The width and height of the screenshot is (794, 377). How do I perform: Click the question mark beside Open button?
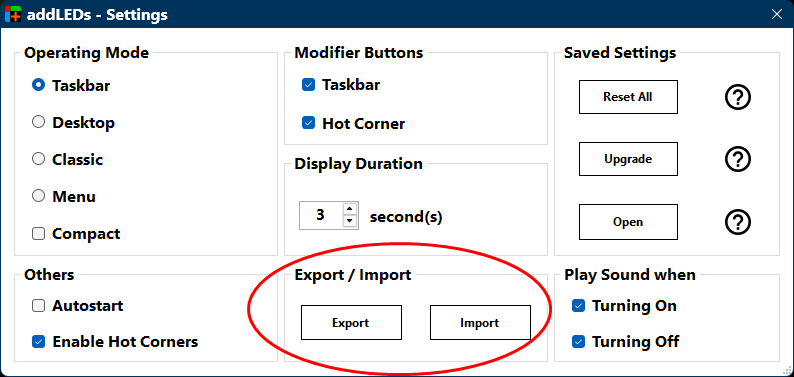737,222
